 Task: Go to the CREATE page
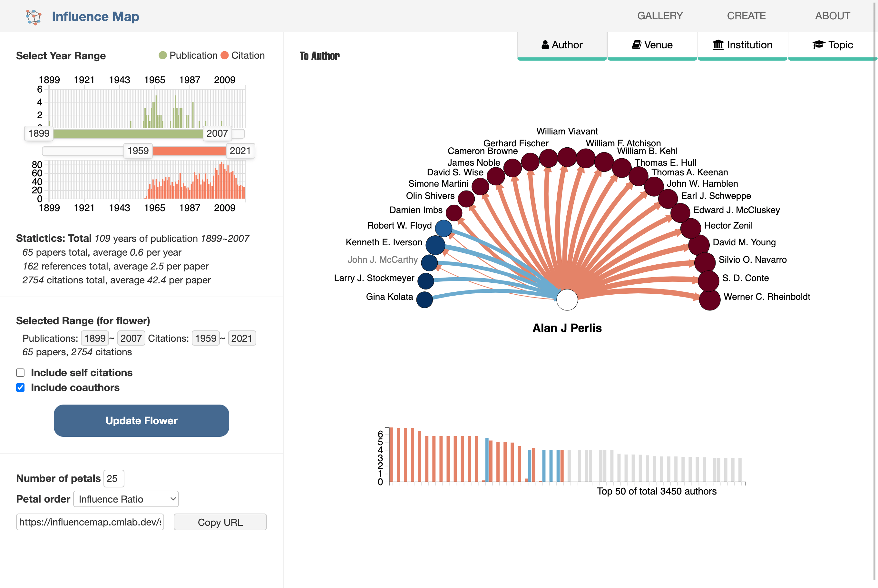click(x=746, y=16)
